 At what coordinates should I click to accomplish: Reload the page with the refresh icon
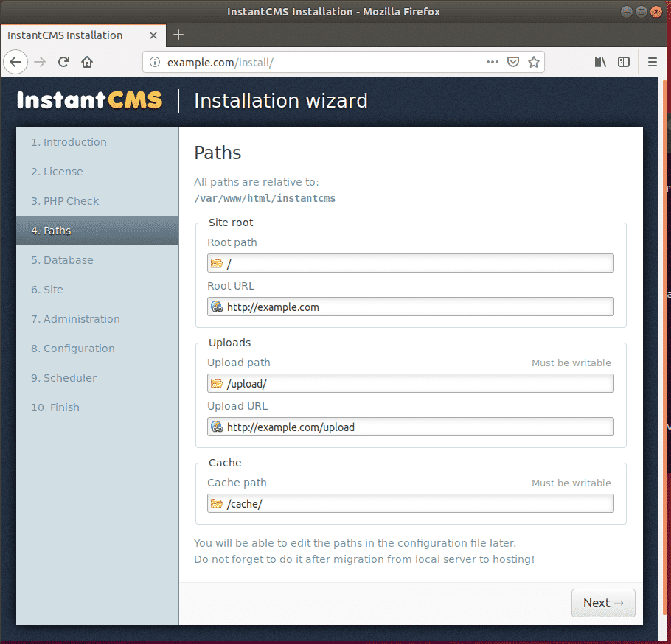click(x=64, y=62)
